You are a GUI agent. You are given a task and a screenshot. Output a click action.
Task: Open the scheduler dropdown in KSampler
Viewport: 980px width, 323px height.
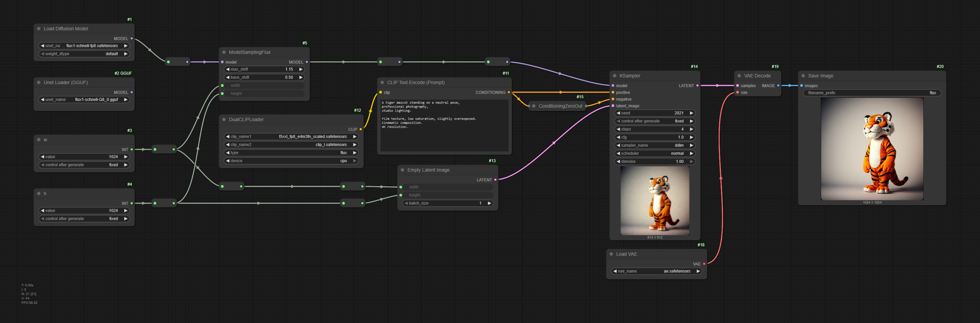pos(655,153)
